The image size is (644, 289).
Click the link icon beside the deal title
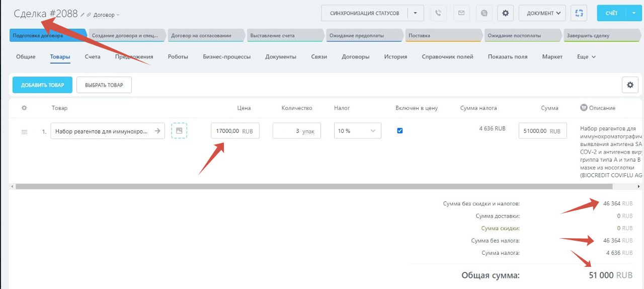89,15
